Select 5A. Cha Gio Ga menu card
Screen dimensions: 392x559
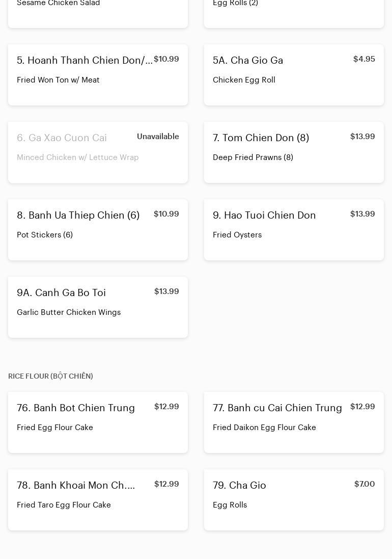[x=294, y=75]
